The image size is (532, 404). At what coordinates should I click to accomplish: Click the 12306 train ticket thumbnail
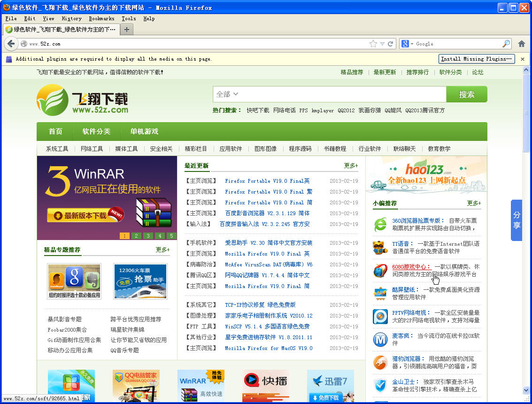(140, 281)
